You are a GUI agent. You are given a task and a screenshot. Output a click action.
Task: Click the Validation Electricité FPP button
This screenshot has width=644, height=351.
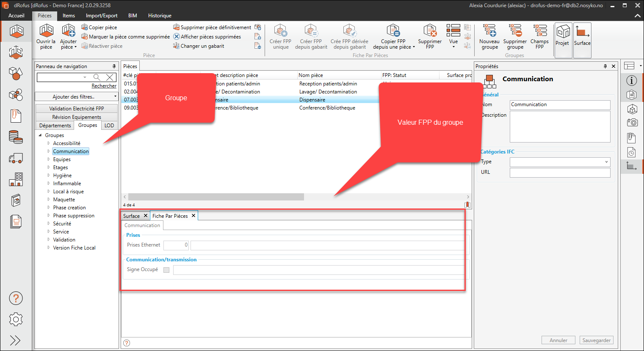click(76, 109)
